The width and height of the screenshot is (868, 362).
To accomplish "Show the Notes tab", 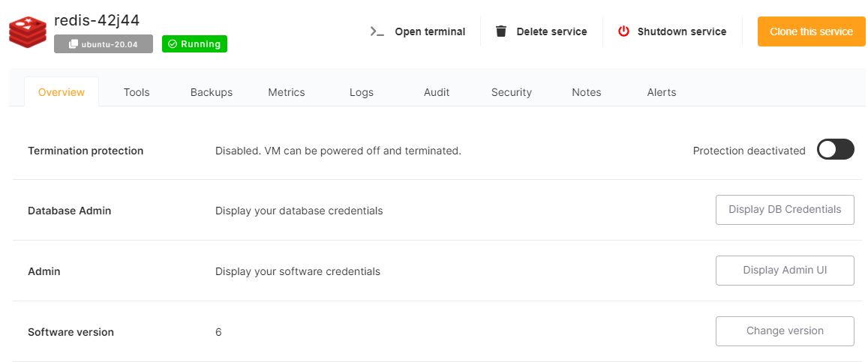I will coord(587,92).
